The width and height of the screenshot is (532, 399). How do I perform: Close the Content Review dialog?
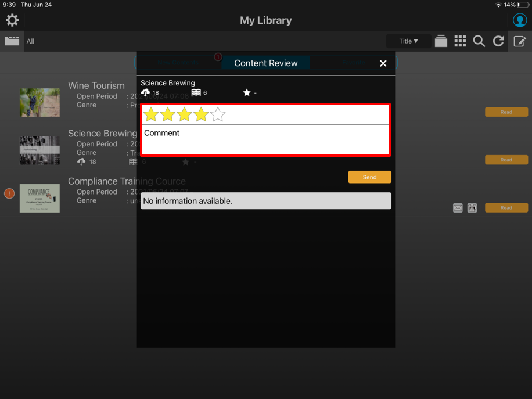click(x=383, y=63)
